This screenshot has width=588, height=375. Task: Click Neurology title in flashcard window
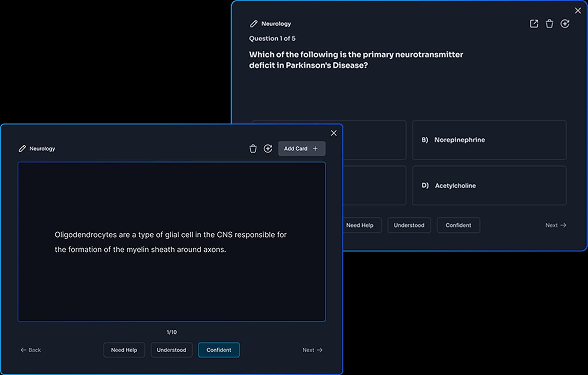[x=42, y=149]
